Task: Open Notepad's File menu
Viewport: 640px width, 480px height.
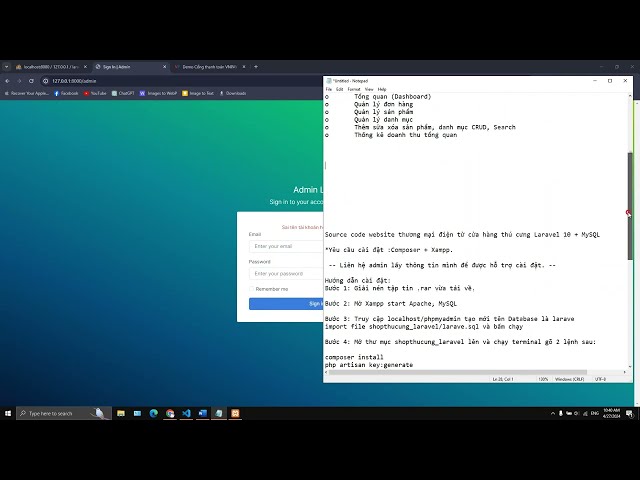Action: [329, 89]
